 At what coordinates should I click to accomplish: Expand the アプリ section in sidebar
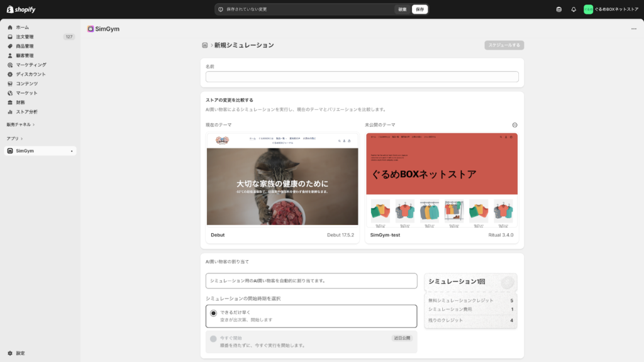coord(14,138)
